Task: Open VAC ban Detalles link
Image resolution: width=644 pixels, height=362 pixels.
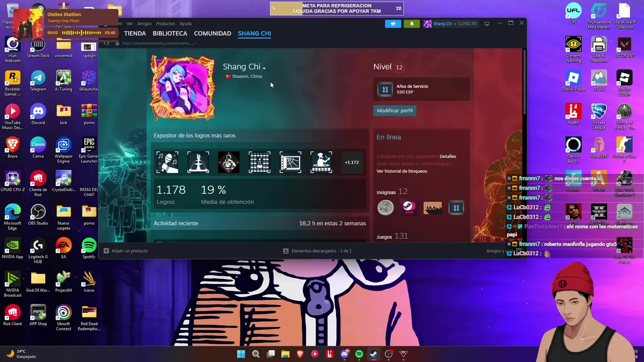Action: pos(448,156)
